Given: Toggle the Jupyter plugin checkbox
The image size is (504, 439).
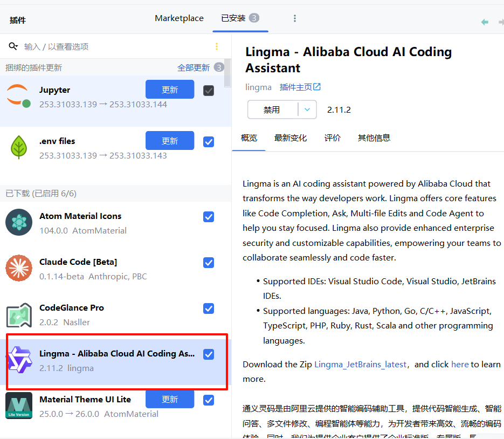Looking at the screenshot, I should (209, 91).
